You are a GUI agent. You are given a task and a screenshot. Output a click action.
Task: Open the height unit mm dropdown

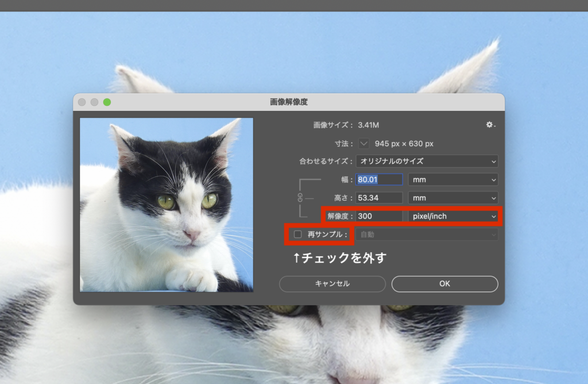point(453,198)
